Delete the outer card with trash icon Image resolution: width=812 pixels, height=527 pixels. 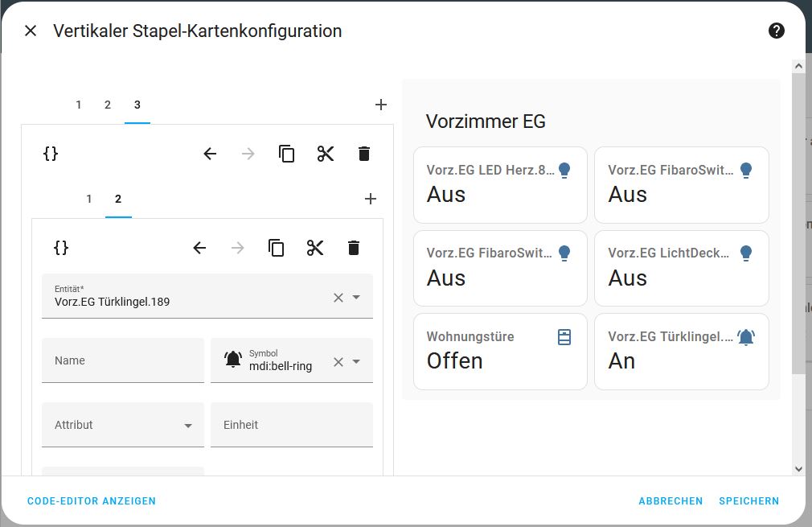(364, 154)
